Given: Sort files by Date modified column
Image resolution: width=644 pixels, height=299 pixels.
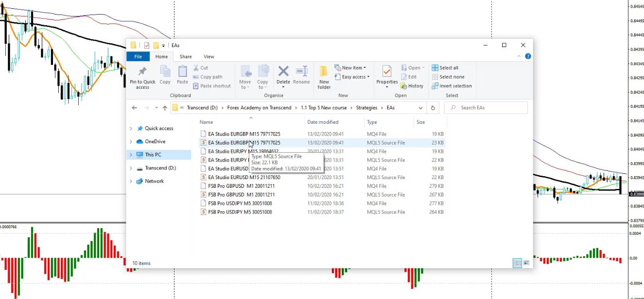Looking at the screenshot, I should point(323,122).
